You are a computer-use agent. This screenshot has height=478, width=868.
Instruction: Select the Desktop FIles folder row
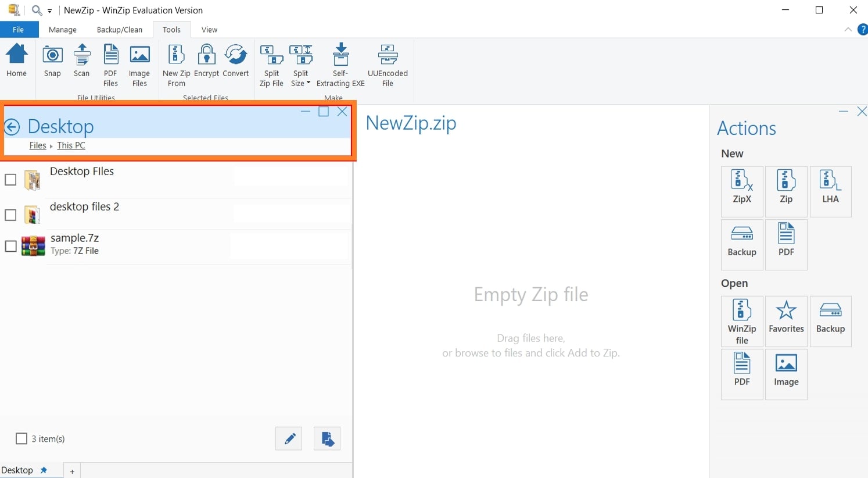coord(177,179)
